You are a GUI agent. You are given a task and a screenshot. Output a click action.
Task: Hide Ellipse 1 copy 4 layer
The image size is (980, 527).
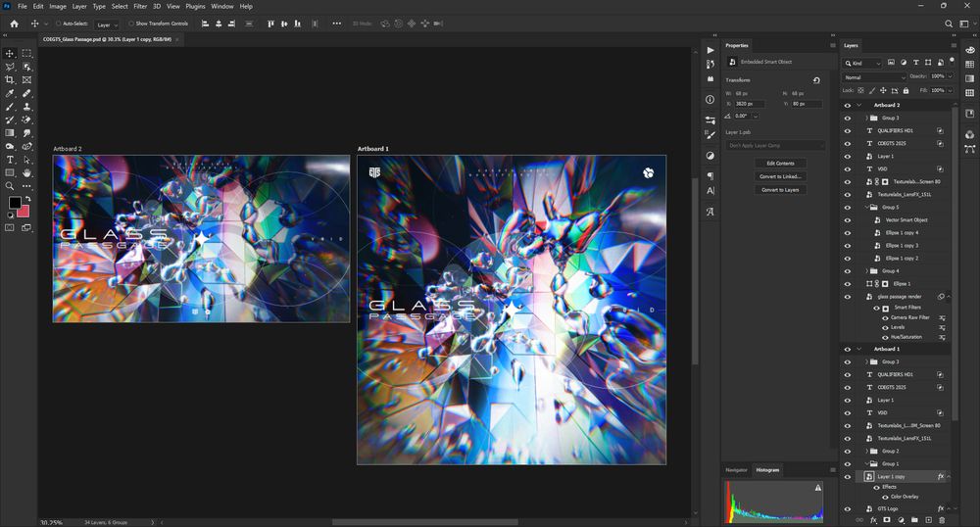click(848, 233)
